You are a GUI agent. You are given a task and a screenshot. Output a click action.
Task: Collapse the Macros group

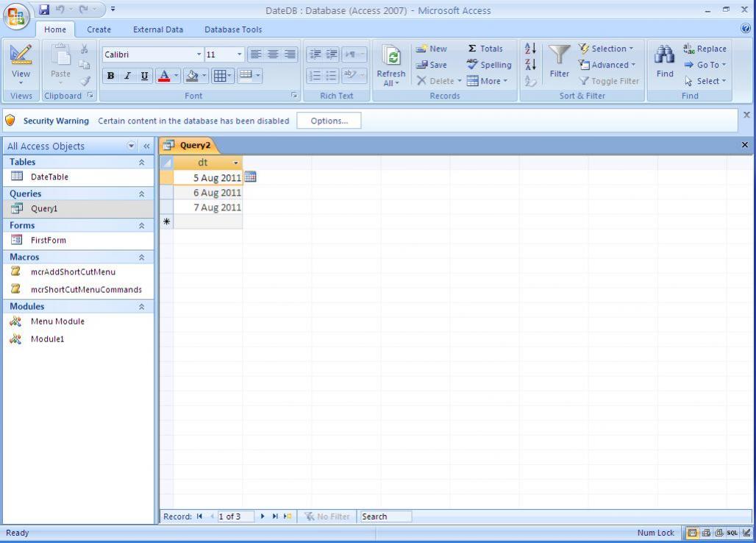click(141, 258)
